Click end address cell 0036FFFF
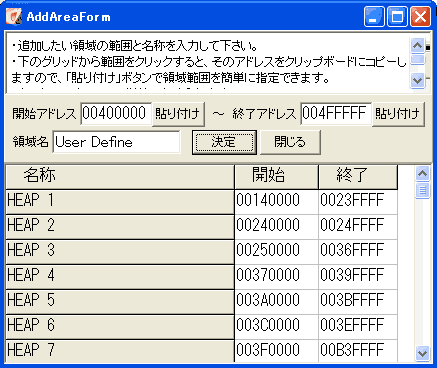 click(x=358, y=252)
